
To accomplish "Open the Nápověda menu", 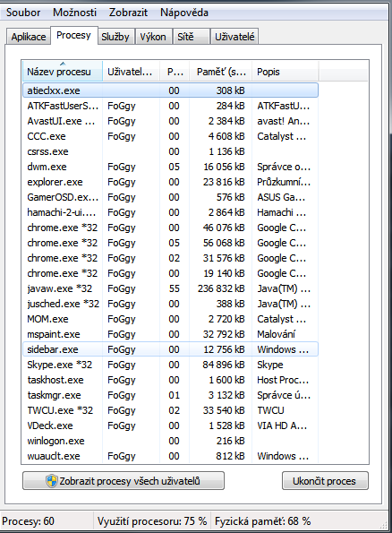I will point(184,13).
